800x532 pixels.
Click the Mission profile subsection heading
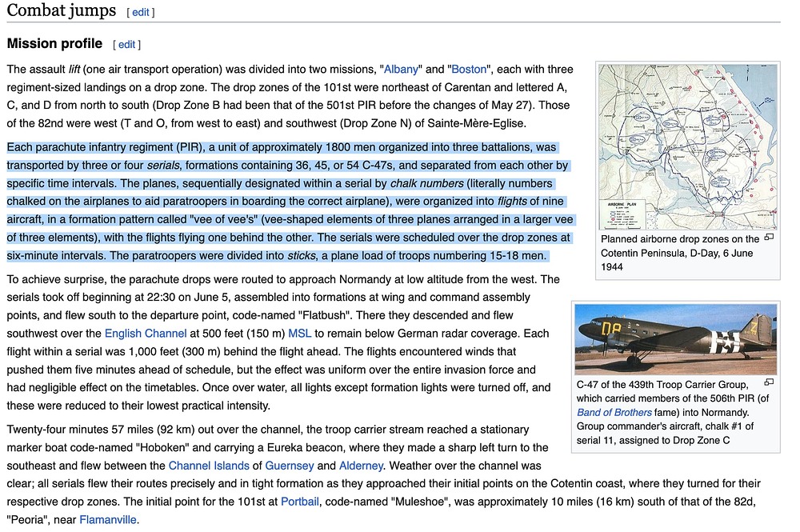pos(54,44)
